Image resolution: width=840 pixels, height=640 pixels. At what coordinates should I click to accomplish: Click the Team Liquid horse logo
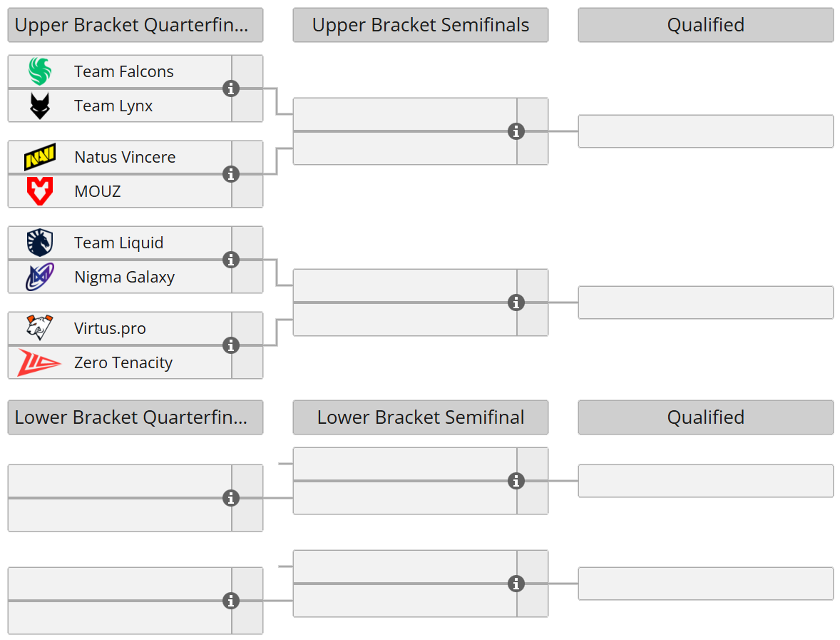40,243
